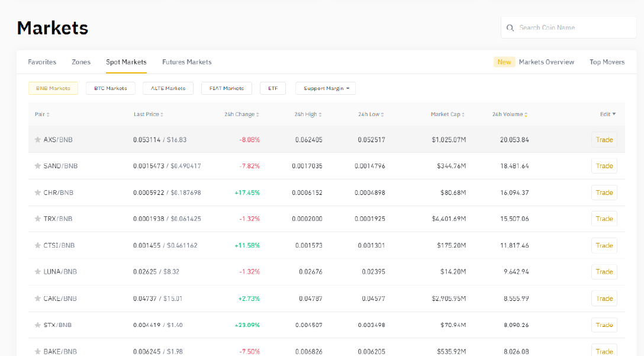Image resolution: width=644 pixels, height=356 pixels.
Task: Click the search magnifier icon
Action: click(510, 27)
